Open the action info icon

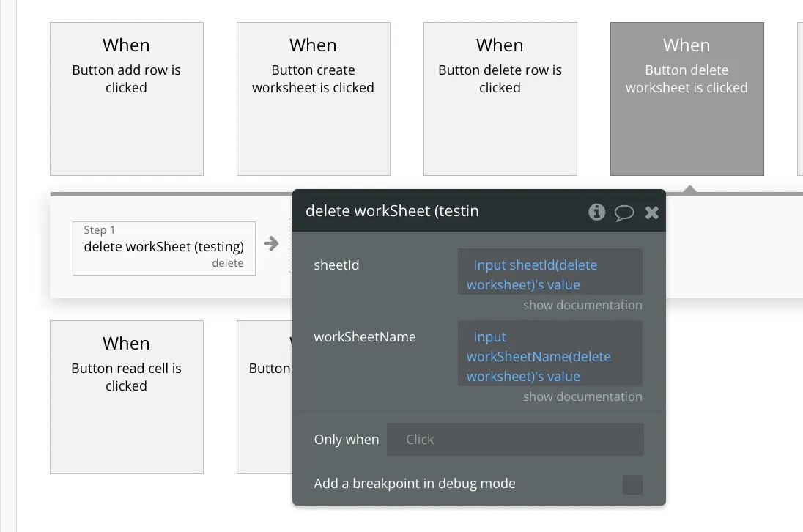tap(597, 213)
